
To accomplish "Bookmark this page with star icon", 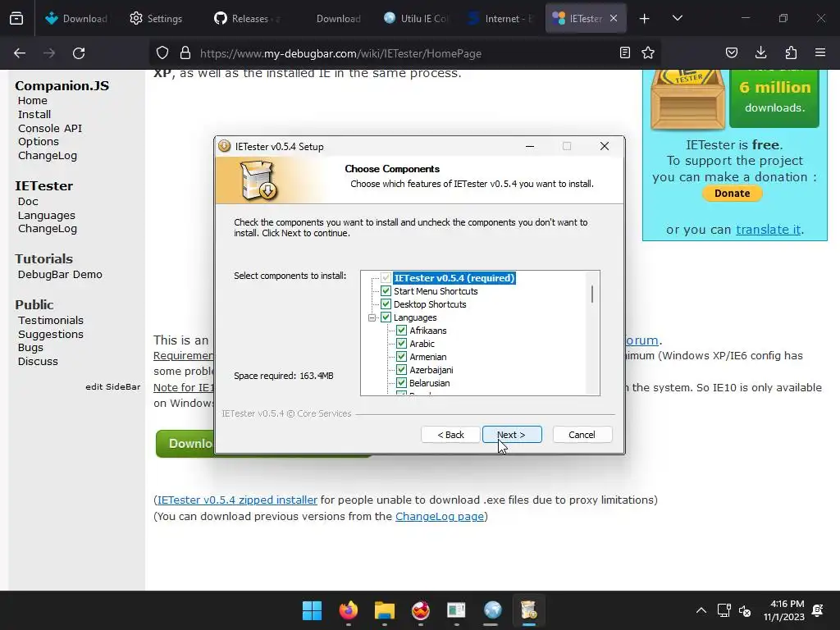I will 648,52.
